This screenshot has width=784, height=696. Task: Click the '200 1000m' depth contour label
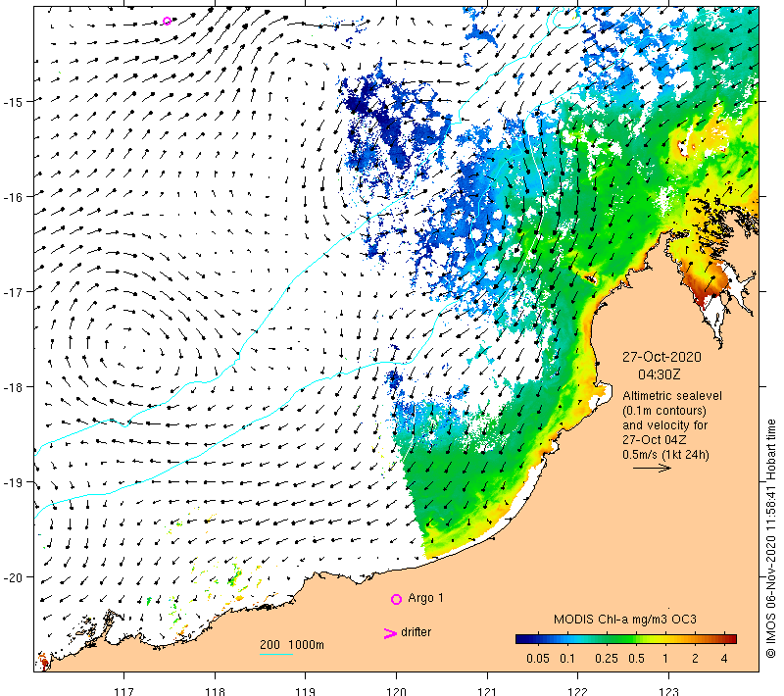pyautogui.click(x=292, y=645)
